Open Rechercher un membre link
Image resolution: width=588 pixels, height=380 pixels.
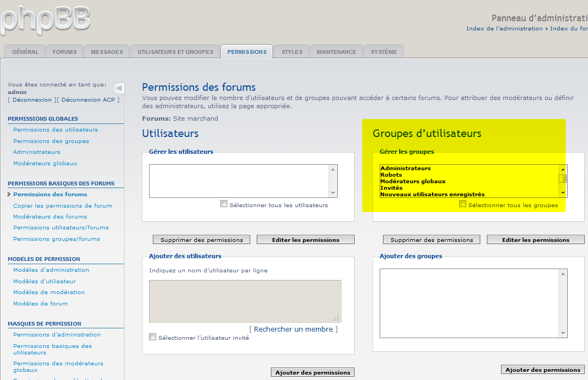pyautogui.click(x=293, y=329)
